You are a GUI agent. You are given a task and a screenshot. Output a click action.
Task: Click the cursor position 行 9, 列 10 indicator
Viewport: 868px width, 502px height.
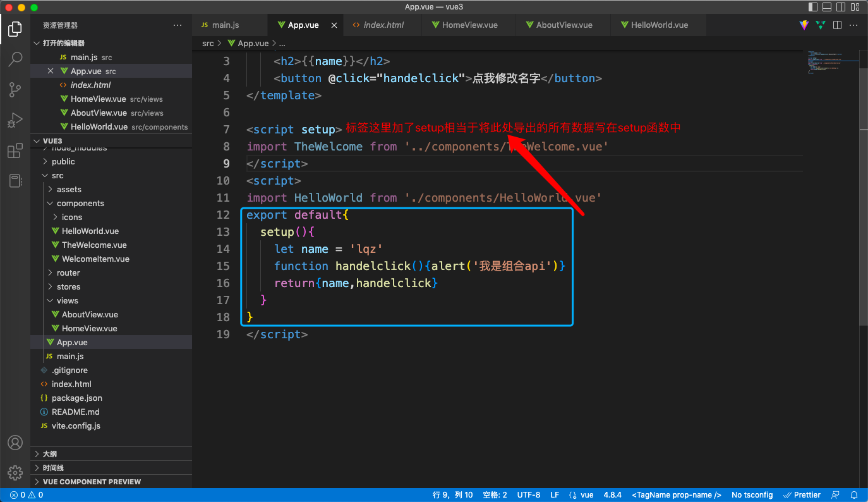453,495
